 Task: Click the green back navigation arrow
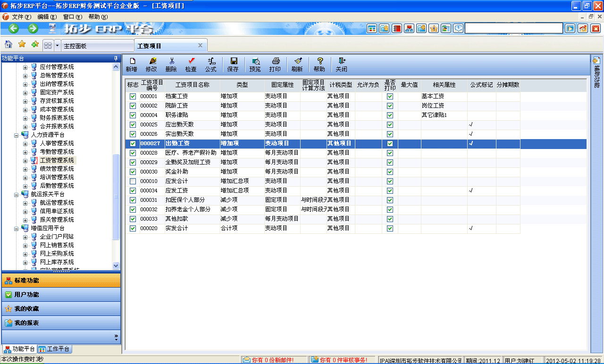click(13, 28)
